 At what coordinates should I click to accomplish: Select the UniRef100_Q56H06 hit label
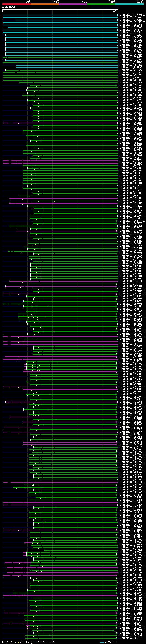(x=131, y=50)
